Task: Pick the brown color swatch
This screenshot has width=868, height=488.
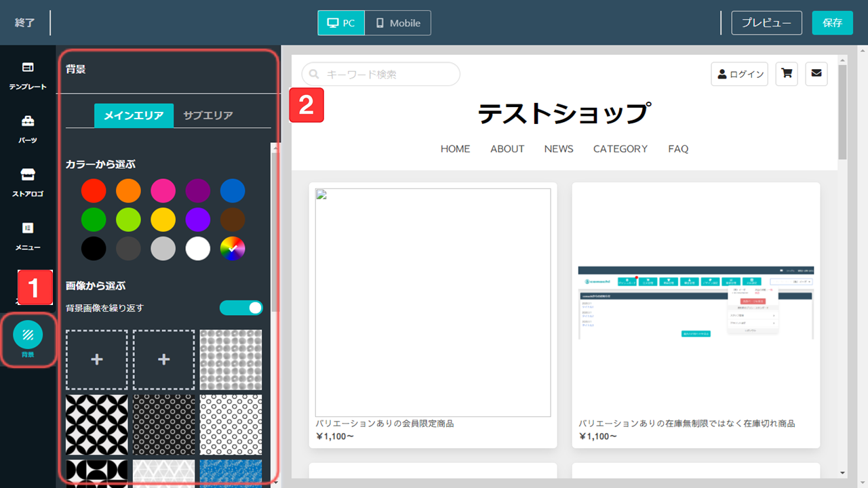Action: pos(233,220)
